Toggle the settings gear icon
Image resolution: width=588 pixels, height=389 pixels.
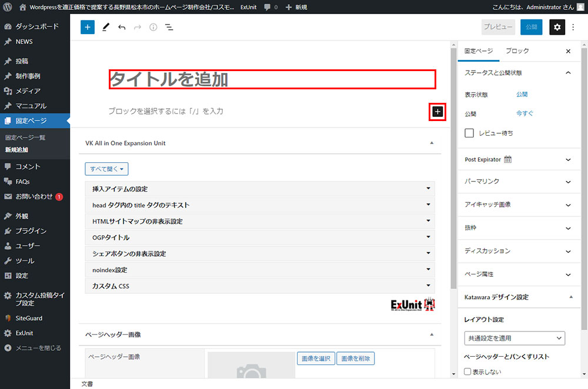pos(557,27)
